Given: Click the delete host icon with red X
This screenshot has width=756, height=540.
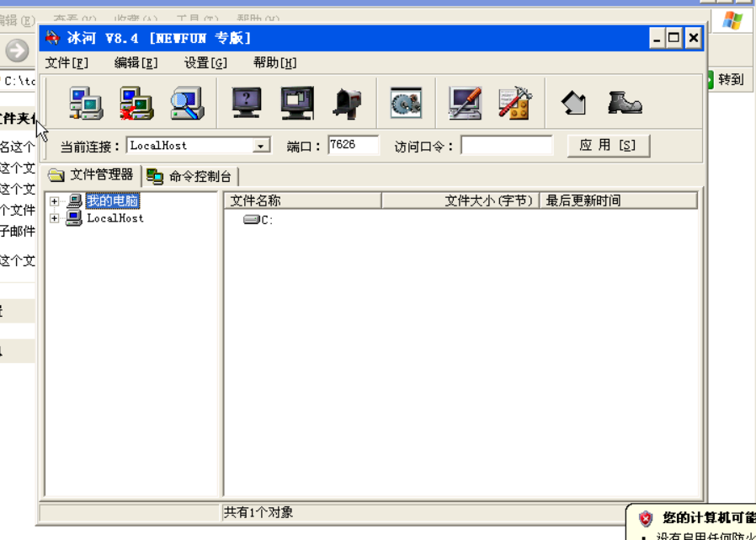Looking at the screenshot, I should coord(136,103).
